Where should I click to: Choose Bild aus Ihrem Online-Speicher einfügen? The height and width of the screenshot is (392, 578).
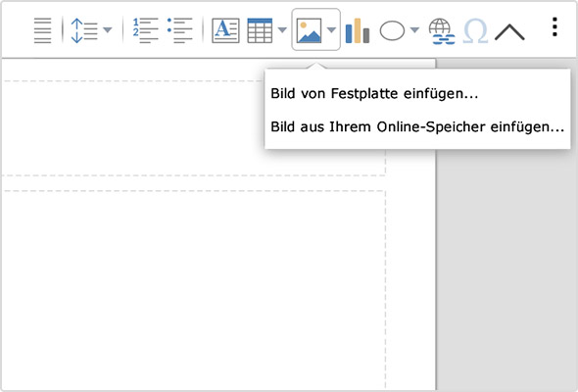coord(417,126)
